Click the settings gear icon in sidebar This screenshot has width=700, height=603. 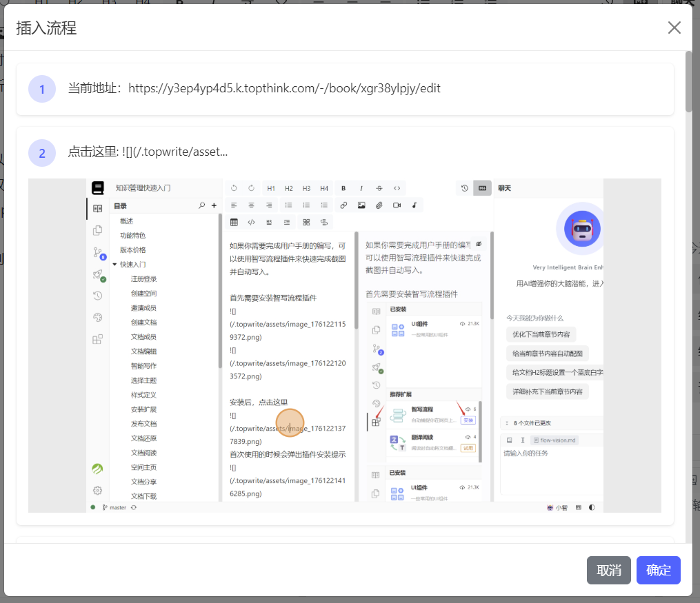(97, 491)
